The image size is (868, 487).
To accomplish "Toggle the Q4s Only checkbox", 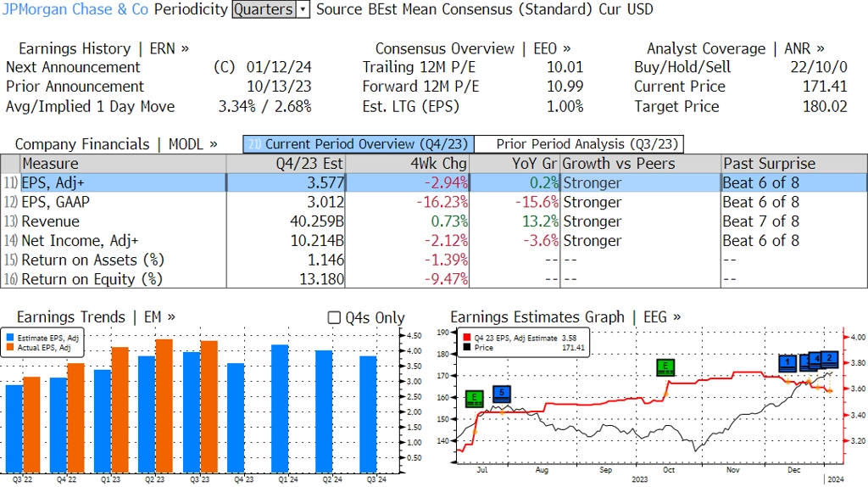I will (334, 317).
